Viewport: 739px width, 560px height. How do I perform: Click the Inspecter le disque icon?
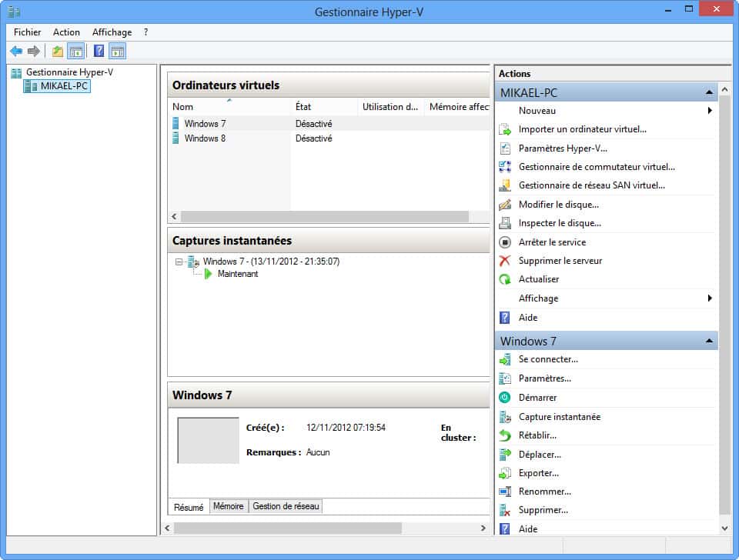tap(505, 223)
